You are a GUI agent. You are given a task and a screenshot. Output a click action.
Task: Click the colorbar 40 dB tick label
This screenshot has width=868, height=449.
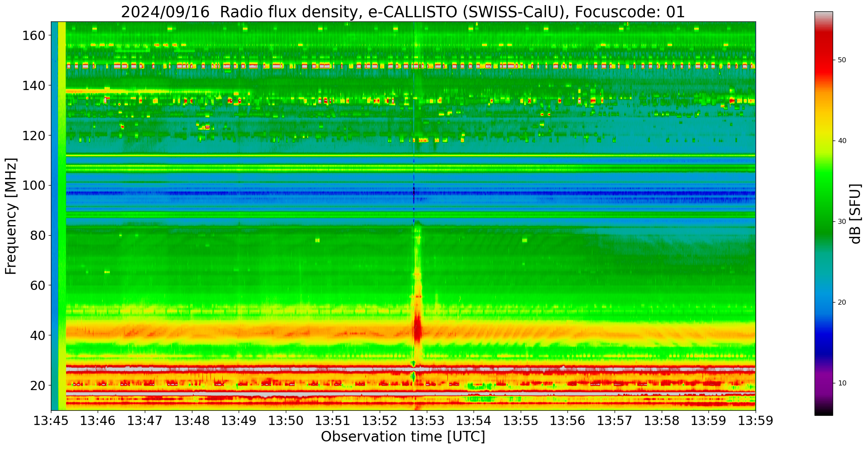tap(842, 141)
